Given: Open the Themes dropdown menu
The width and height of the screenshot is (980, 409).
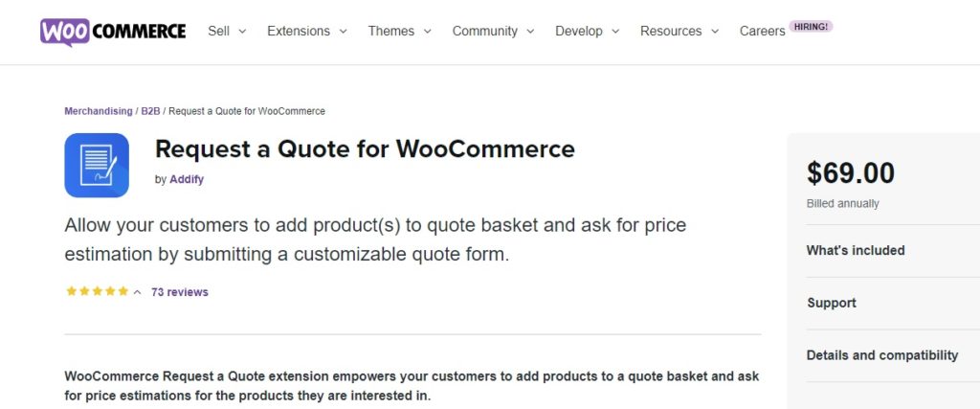Looking at the screenshot, I should (x=399, y=32).
